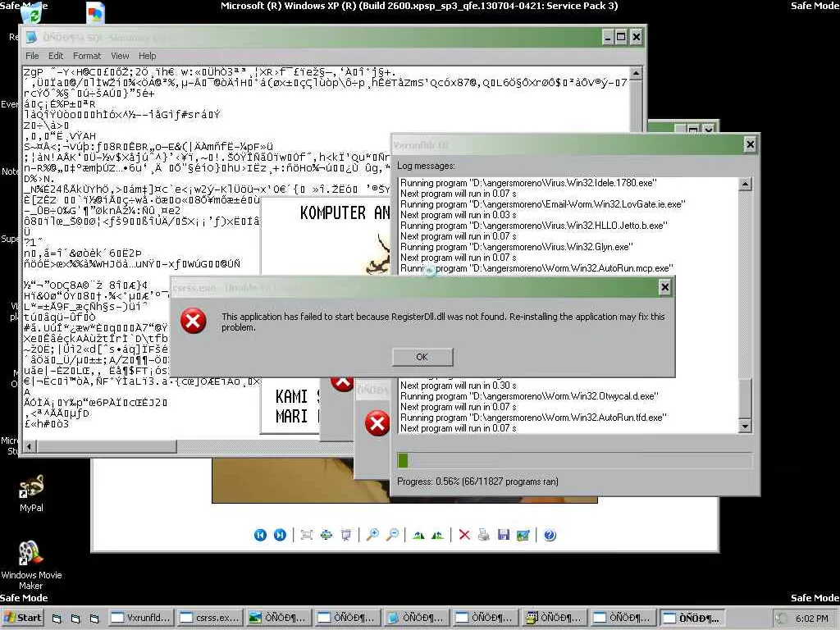Click the RegisterDll.dll error message text

pos(443,322)
